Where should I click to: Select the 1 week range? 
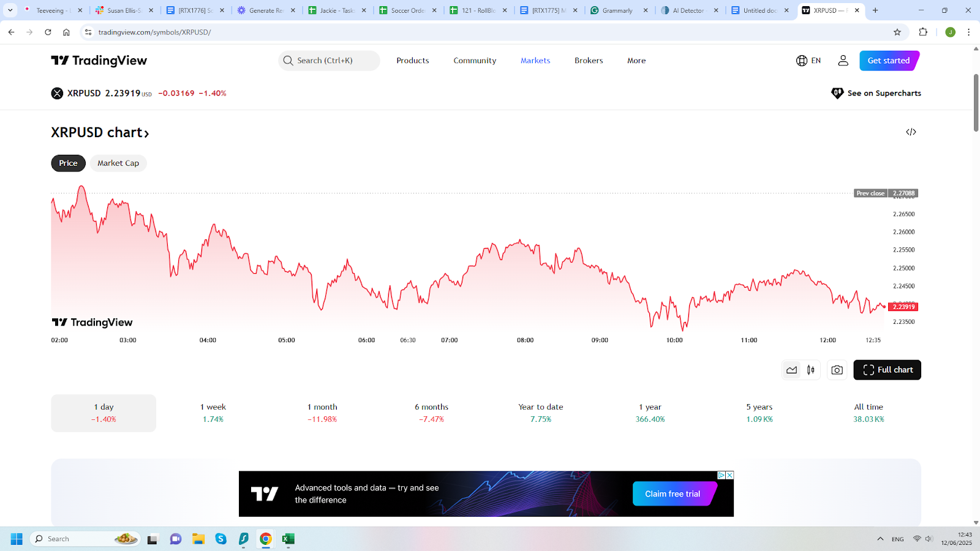coord(213,413)
